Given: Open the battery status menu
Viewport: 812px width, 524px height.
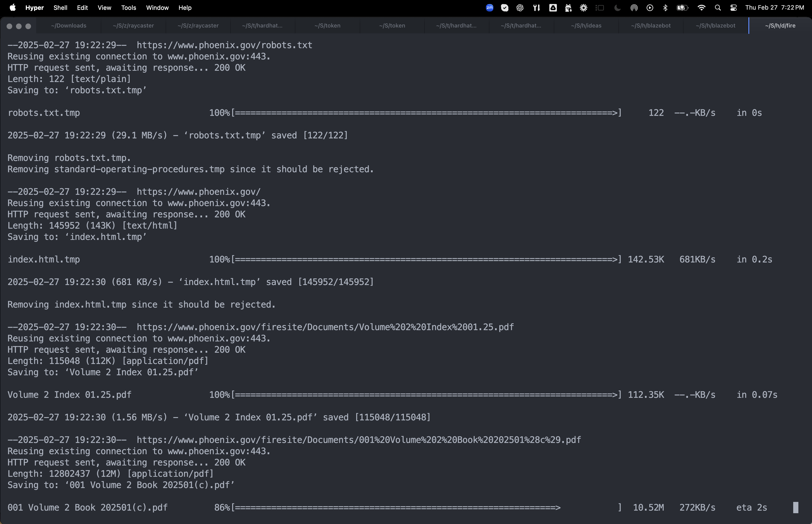Looking at the screenshot, I should pos(682,8).
